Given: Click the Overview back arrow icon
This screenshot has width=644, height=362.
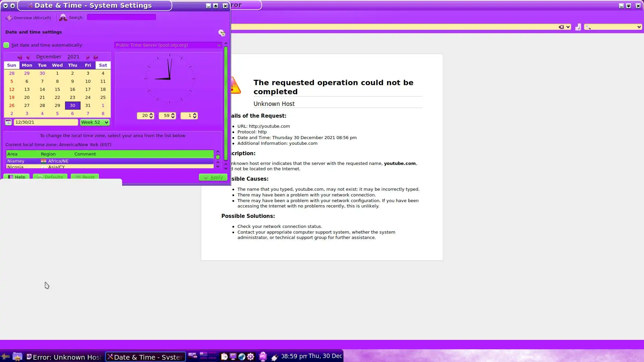Looking at the screenshot, I should pyautogui.click(x=9, y=18).
